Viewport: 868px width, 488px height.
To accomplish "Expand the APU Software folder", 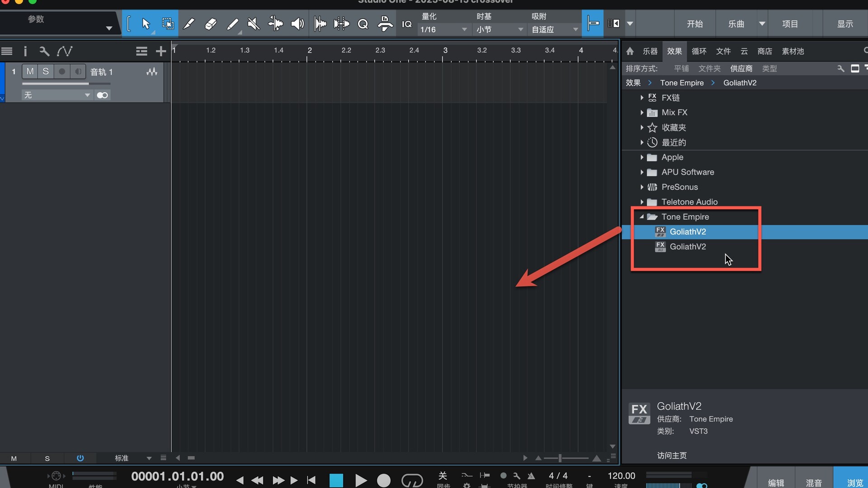I will (x=642, y=172).
